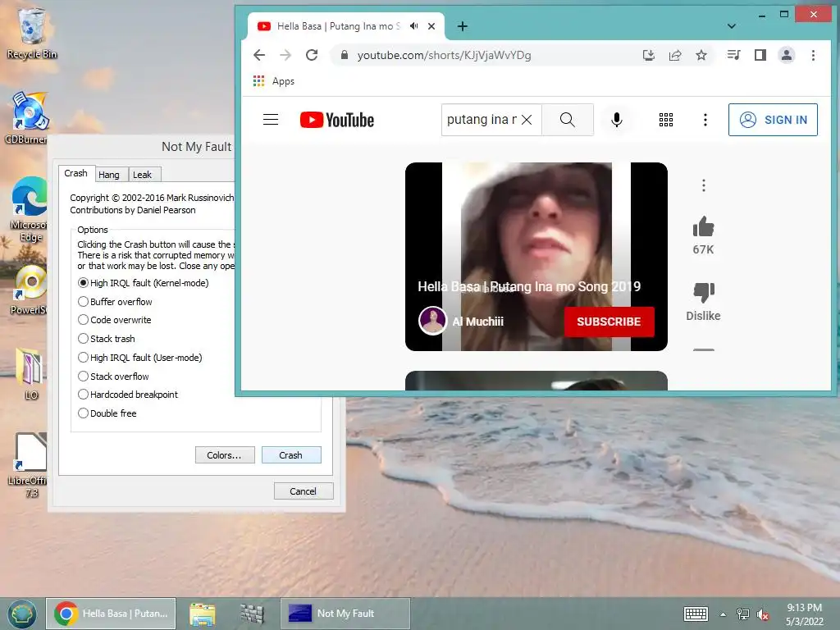Screen dimensions: 840x630
Task: Open the Start menu orb
Action: coord(21,614)
